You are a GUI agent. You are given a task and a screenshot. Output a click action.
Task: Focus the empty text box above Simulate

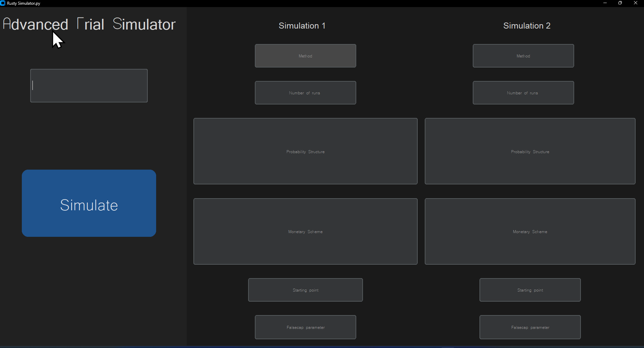89,86
